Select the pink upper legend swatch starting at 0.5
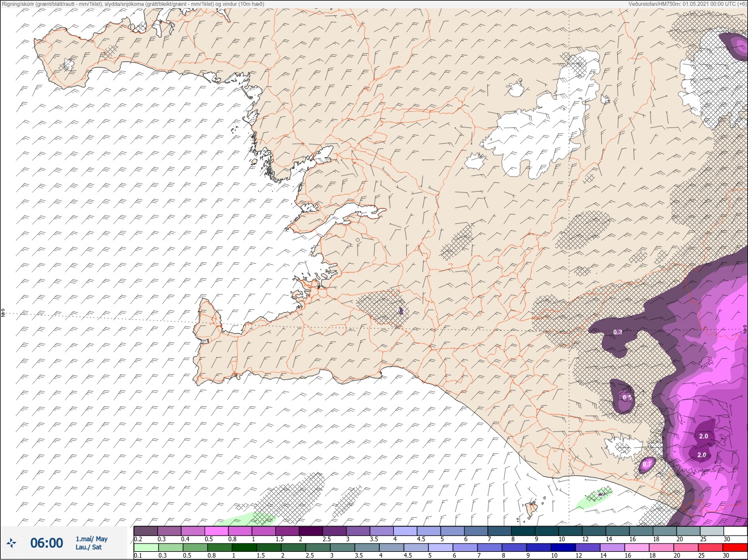This screenshot has height=560, width=748. click(217, 531)
